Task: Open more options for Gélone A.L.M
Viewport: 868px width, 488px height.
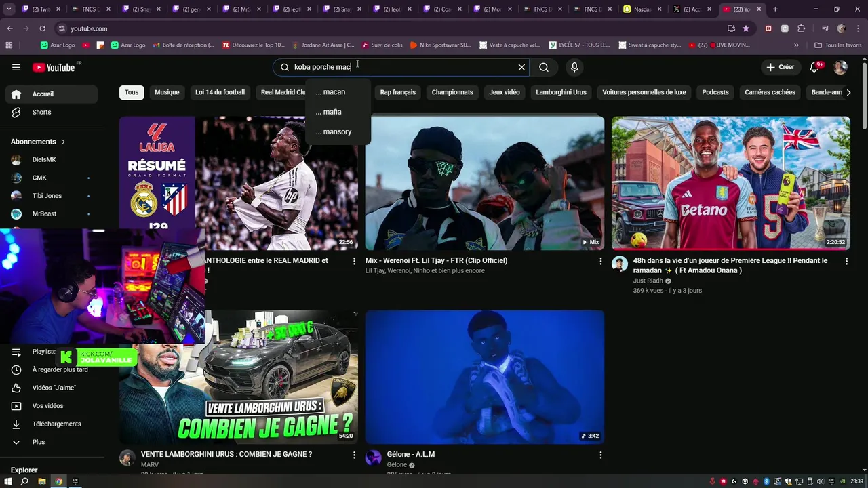Action: pyautogui.click(x=600, y=455)
